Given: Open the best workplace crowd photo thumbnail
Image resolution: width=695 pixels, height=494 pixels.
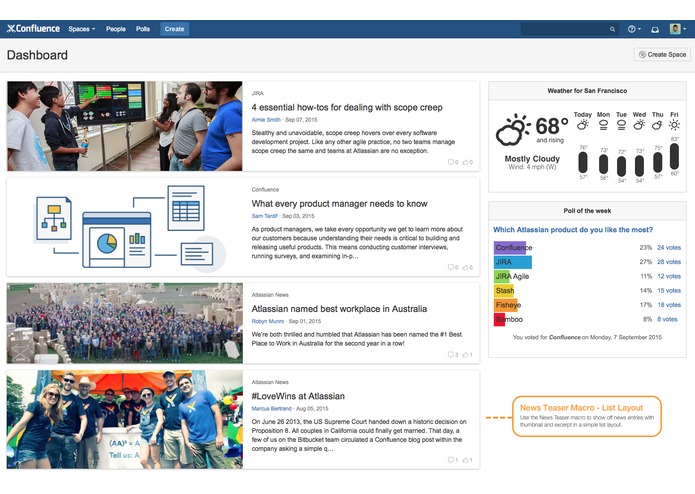Looking at the screenshot, I should pyautogui.click(x=125, y=323).
